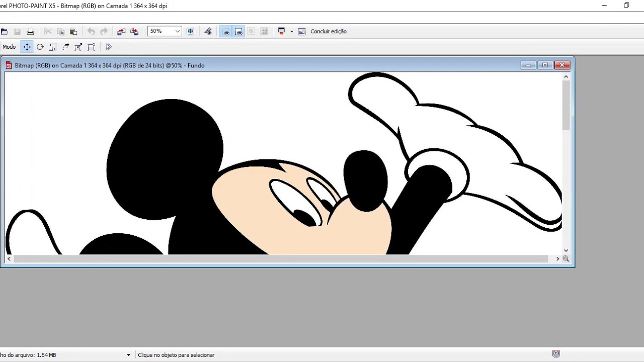This screenshot has height=362, width=644.
Task: Restore the Corel PHOTO-PAINT application window
Action: [626, 6]
